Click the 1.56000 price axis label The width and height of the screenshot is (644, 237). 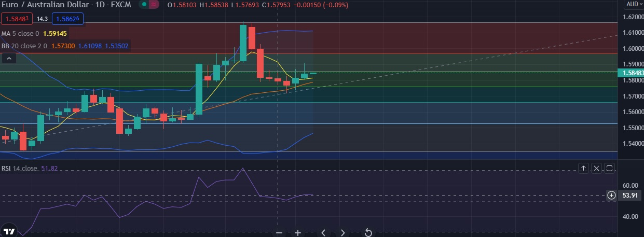click(x=632, y=112)
